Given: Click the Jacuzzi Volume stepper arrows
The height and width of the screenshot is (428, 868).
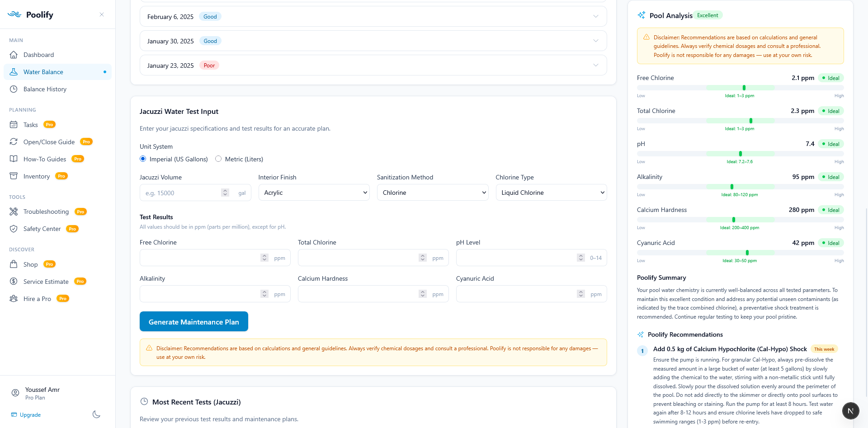Looking at the screenshot, I should (225, 193).
